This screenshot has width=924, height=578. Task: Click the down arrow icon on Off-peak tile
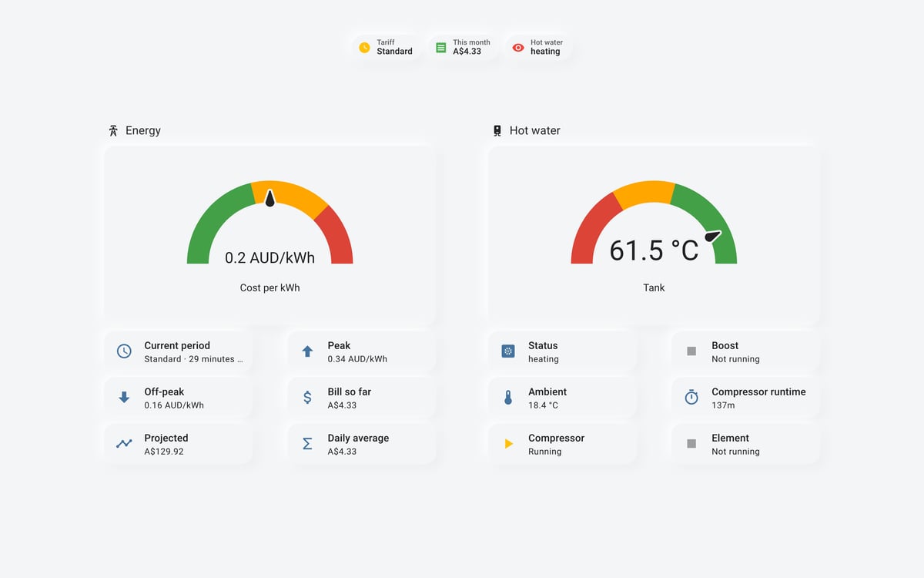pos(124,398)
